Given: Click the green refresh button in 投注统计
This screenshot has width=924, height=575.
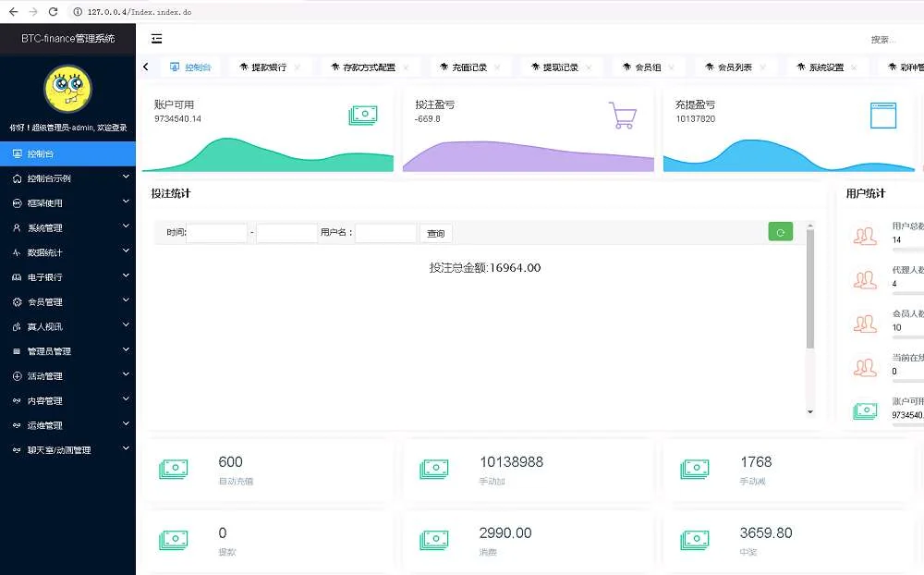Looking at the screenshot, I should pos(780,232).
